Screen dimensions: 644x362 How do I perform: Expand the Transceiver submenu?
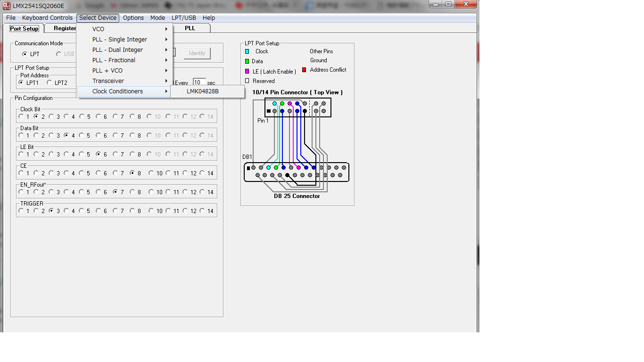pos(125,81)
